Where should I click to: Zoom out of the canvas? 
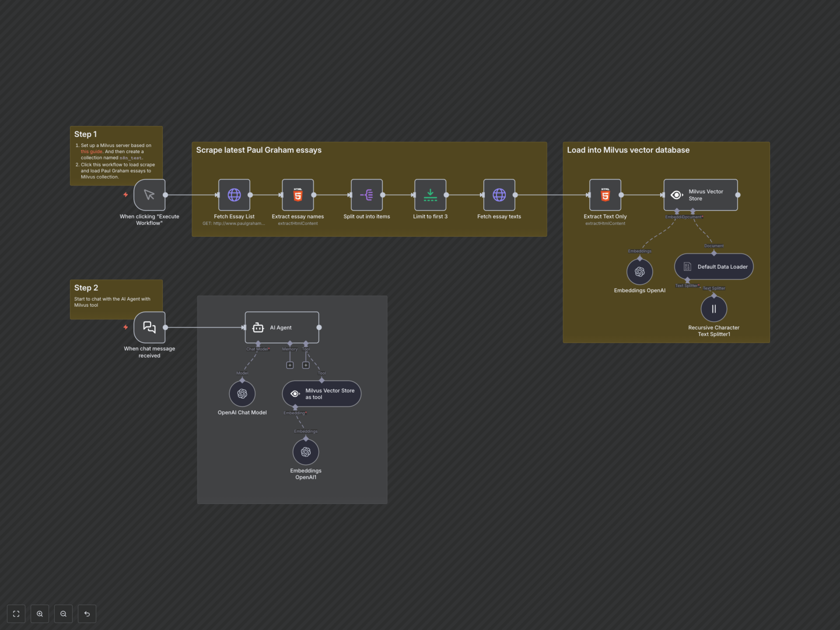63,614
